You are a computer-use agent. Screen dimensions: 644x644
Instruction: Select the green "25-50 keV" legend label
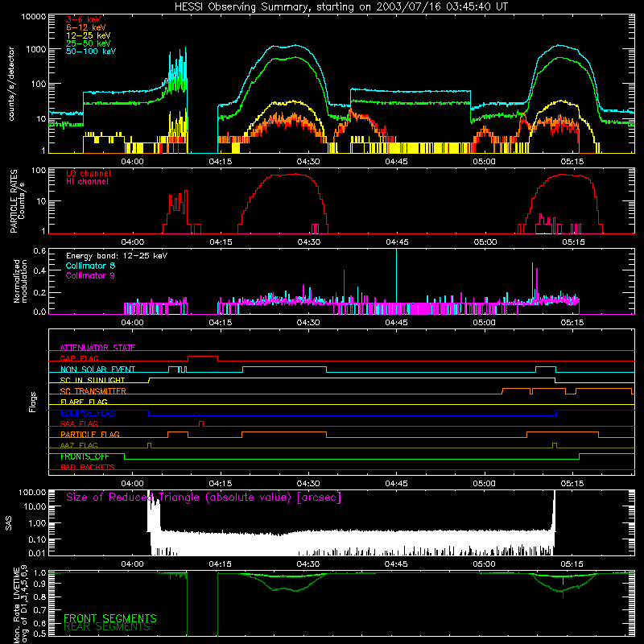[89, 43]
